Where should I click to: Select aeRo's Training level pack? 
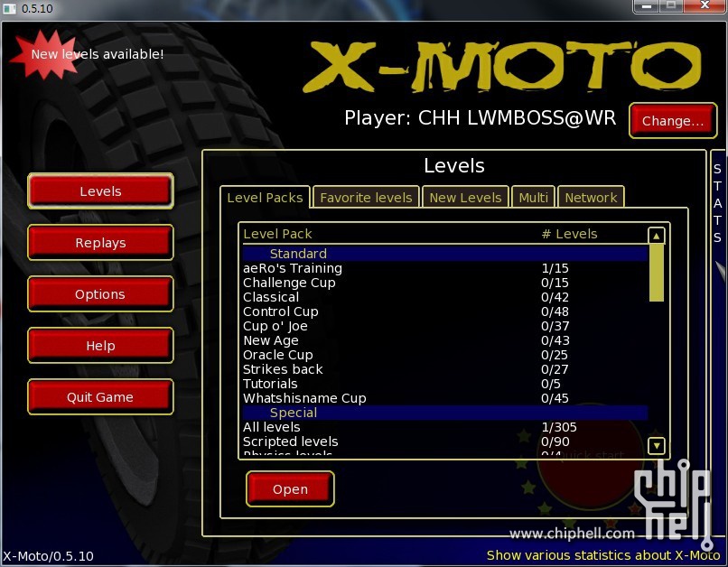coord(444,268)
